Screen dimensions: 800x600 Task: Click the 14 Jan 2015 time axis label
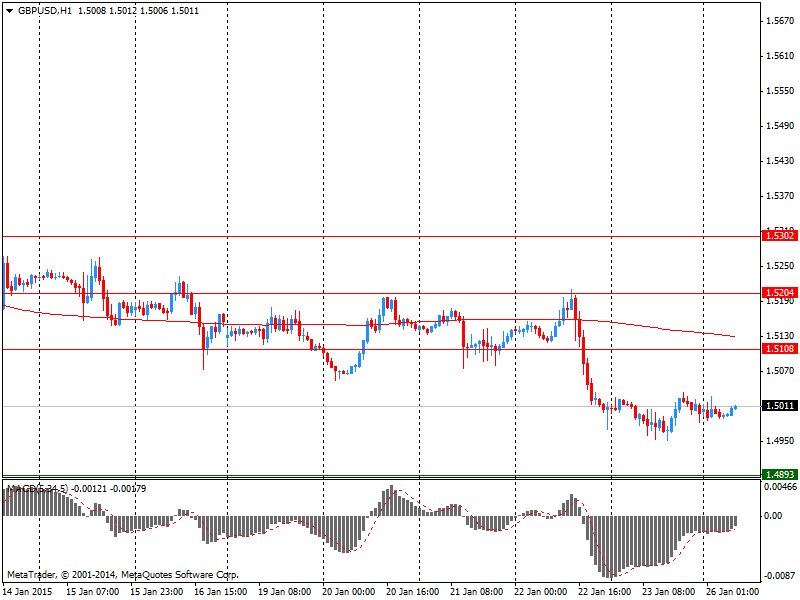click(28, 592)
